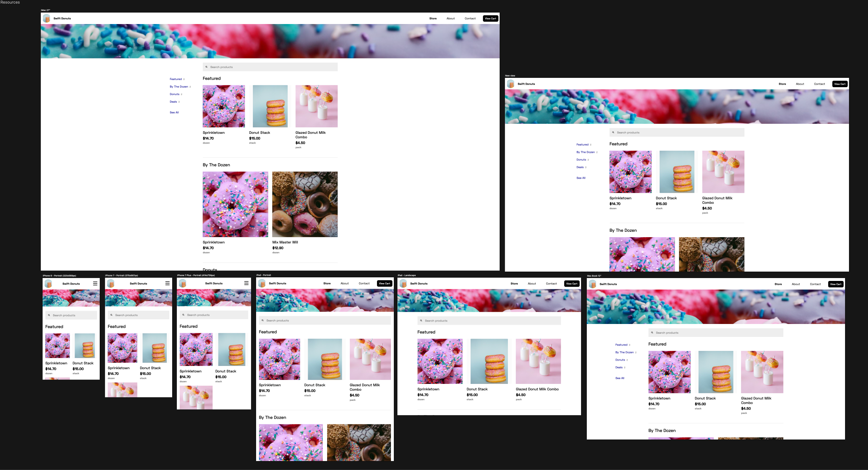Open the hamburger menu on iPhone 6 artboard
The width and height of the screenshot is (868, 470).
(95, 283)
